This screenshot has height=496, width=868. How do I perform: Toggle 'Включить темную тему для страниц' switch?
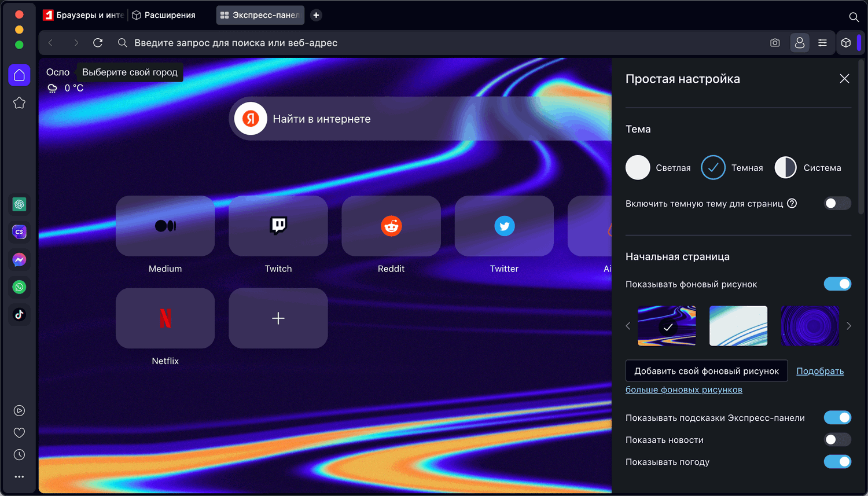[837, 203]
